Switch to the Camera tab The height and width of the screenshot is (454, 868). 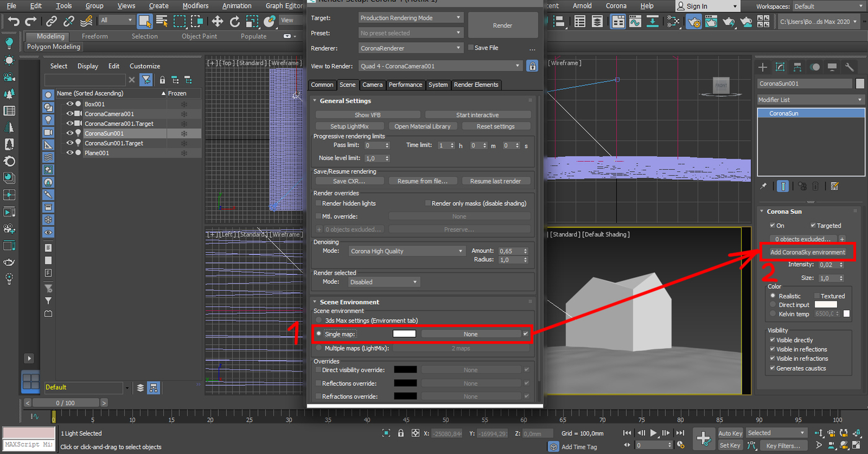point(372,85)
